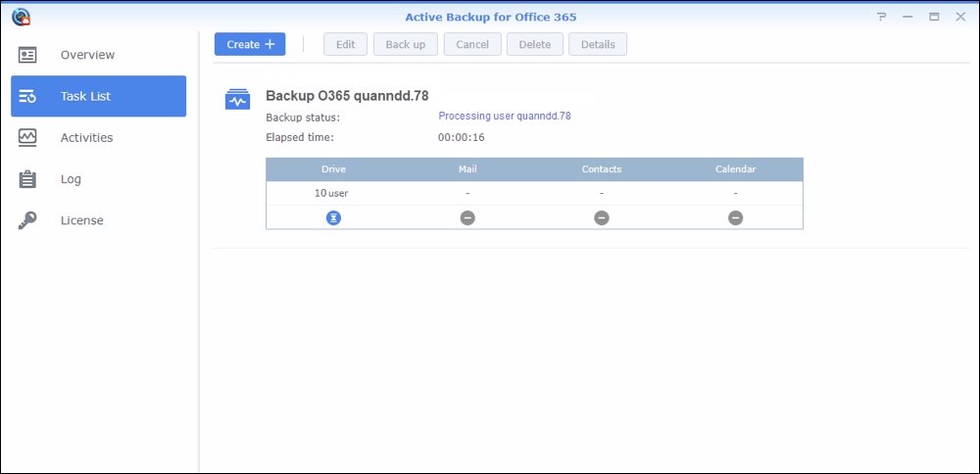
Task: Click the Processing user quanndd.78 status link
Action: [504, 116]
